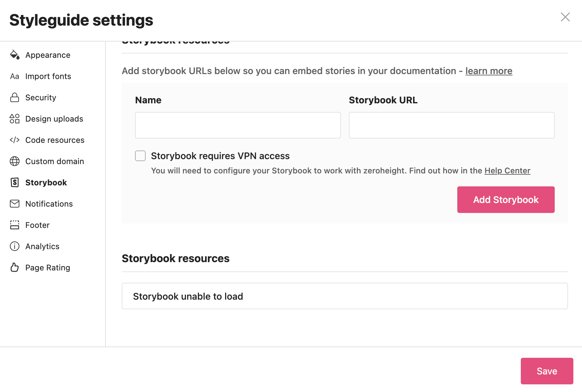This screenshot has height=392, width=582.
Task: Click inside the Name input field
Action: 237,125
